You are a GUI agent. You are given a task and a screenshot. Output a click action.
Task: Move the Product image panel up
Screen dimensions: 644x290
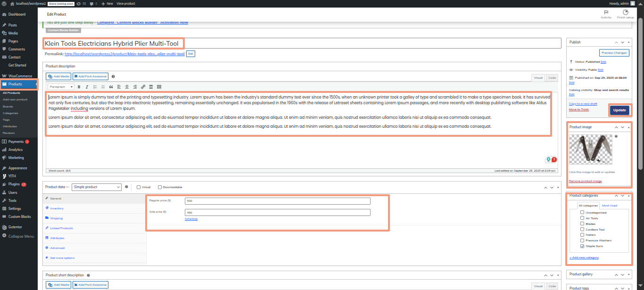(x=616, y=127)
